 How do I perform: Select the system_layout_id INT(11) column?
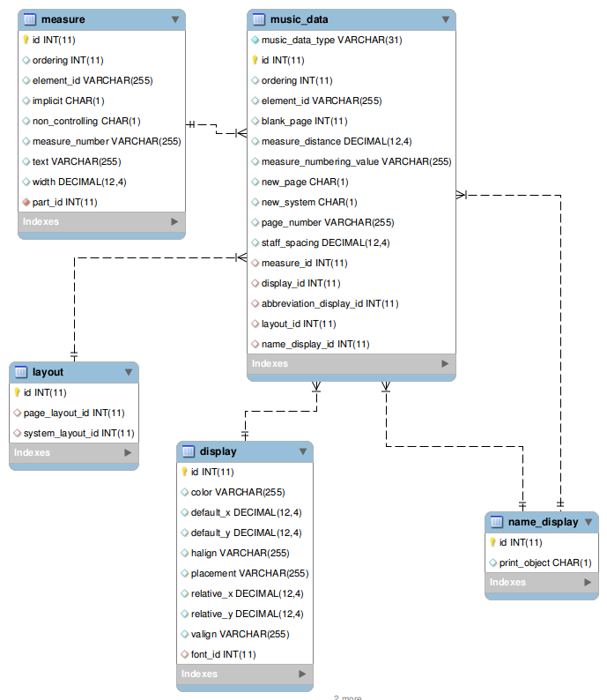pyautogui.click(x=78, y=433)
